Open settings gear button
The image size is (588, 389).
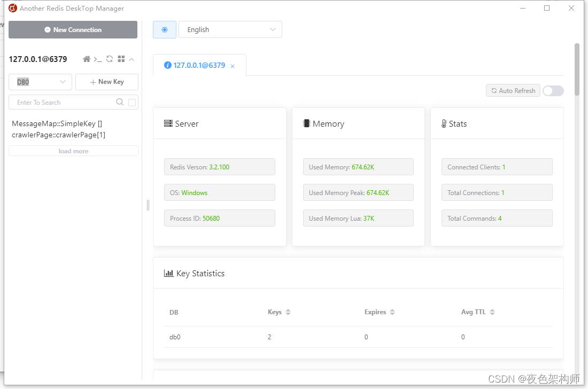pos(165,29)
